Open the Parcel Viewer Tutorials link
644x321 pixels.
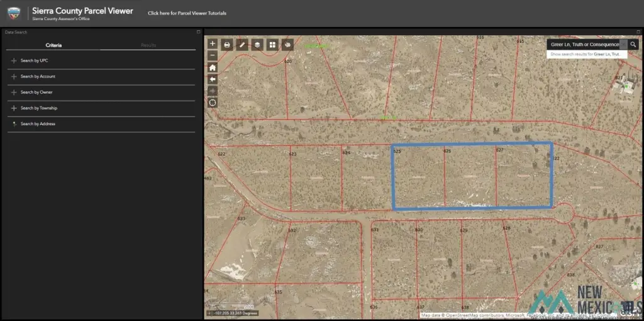(187, 13)
